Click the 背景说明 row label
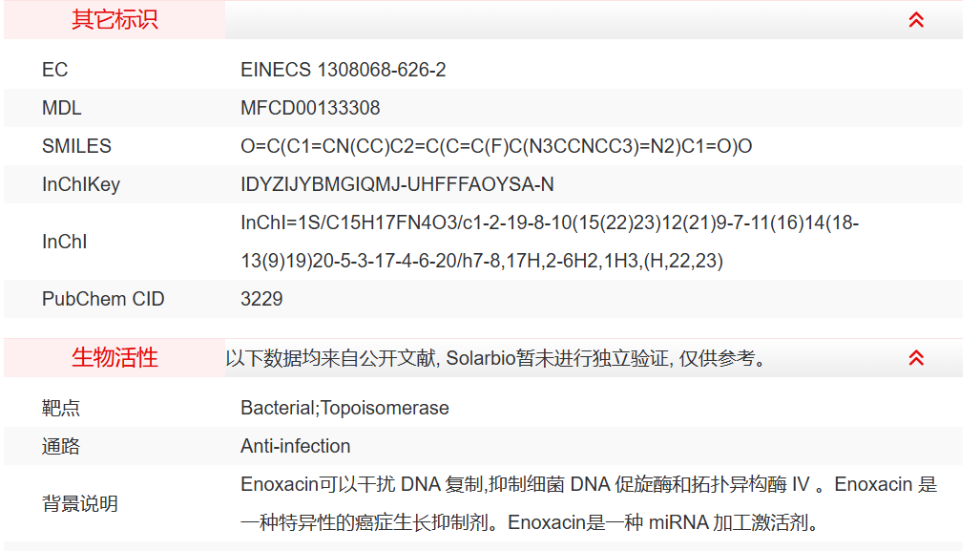Viewport: 980px width, 551px height. tap(80, 503)
